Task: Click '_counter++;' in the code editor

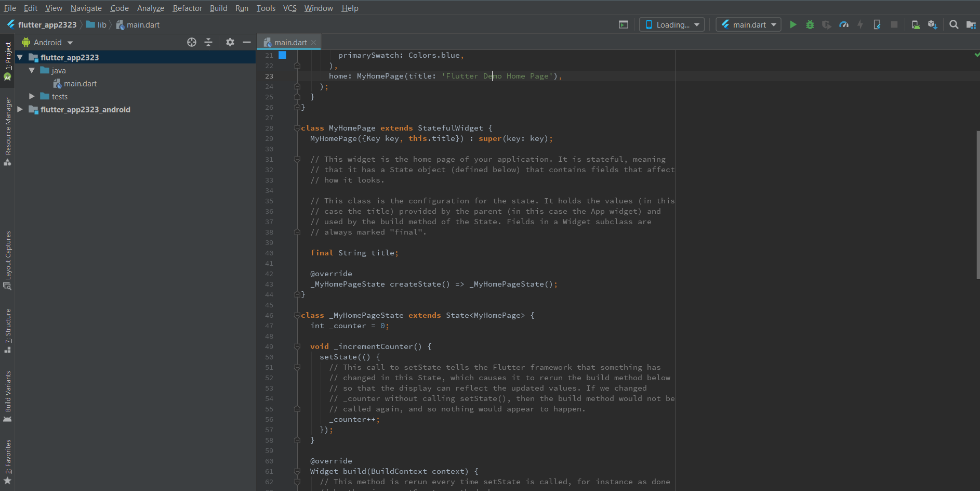Action: 354,419
